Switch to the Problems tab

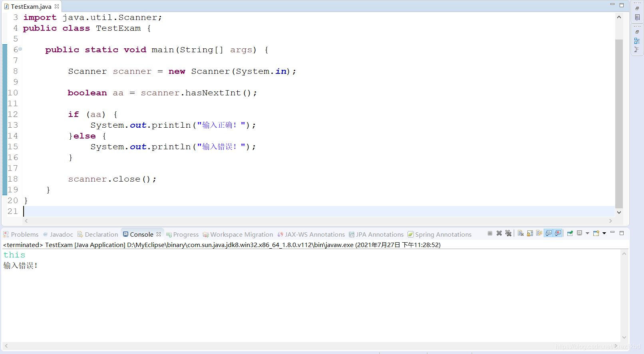tap(21, 234)
